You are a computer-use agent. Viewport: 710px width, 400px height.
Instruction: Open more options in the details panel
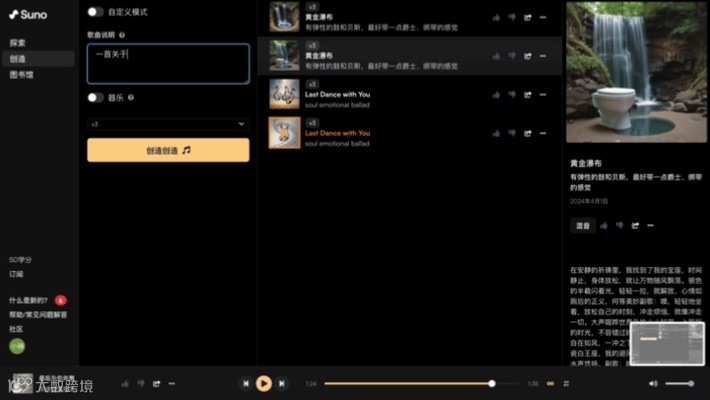point(651,226)
